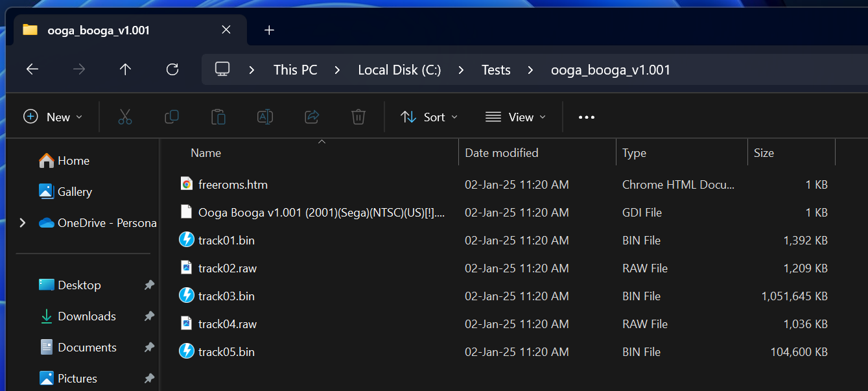Select the track05.bin file name
The image size is (868, 391).
(226, 352)
